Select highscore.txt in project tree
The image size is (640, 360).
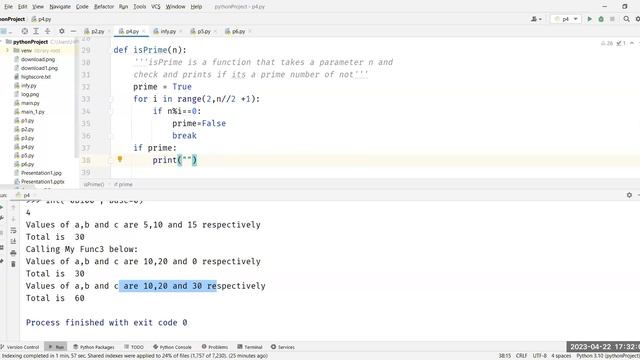pyautogui.click(x=36, y=77)
